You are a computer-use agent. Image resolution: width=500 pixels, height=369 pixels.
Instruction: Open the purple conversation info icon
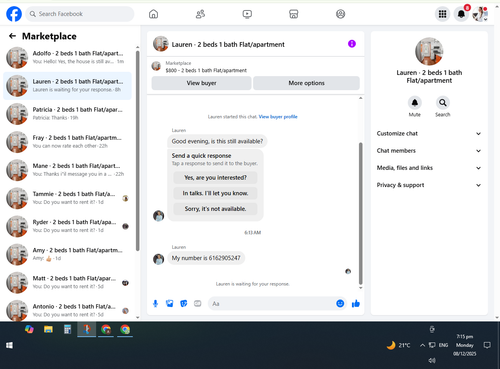click(x=352, y=44)
